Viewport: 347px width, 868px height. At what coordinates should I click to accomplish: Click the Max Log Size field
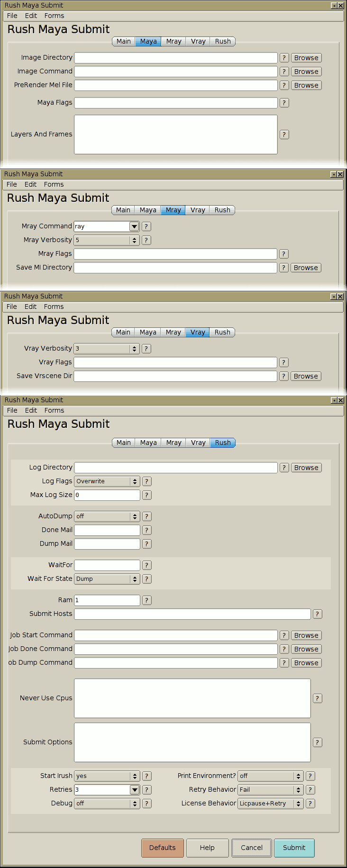click(x=107, y=495)
